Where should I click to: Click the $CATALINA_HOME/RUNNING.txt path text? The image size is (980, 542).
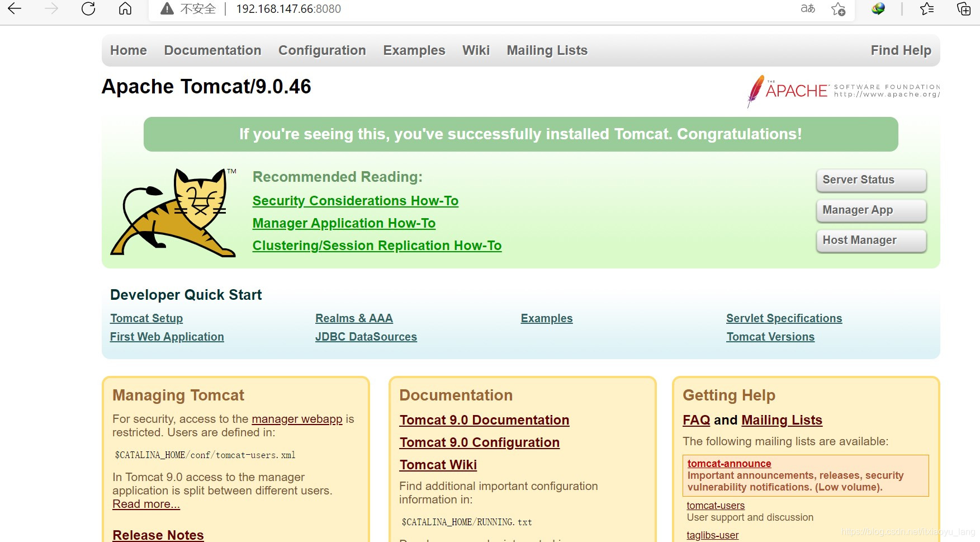tap(467, 522)
